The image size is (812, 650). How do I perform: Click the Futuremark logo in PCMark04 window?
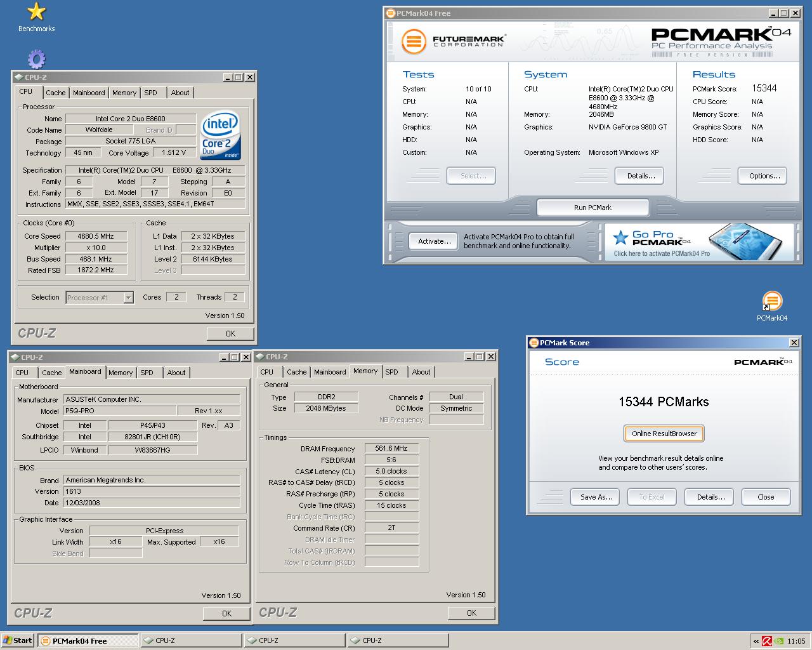coord(454,42)
